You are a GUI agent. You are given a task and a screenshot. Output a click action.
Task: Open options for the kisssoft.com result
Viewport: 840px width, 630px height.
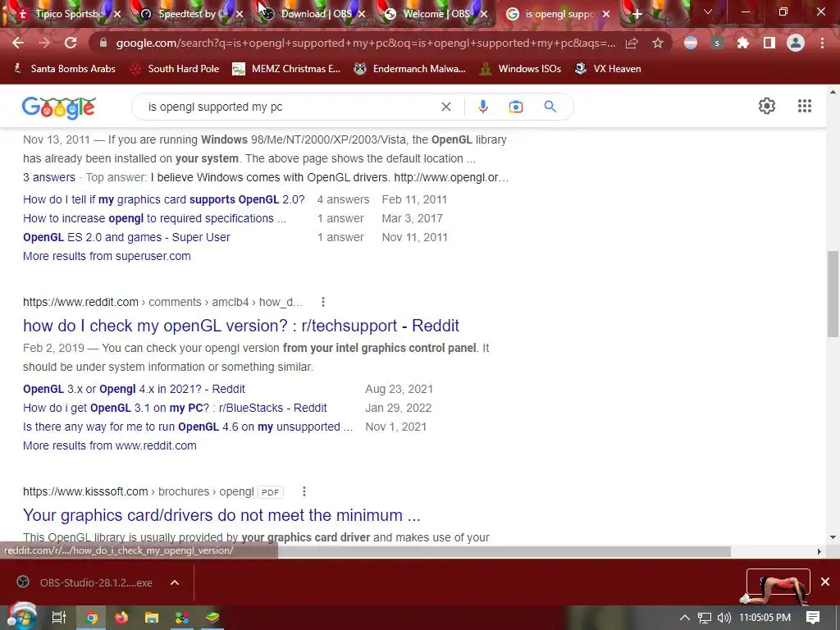(304, 491)
